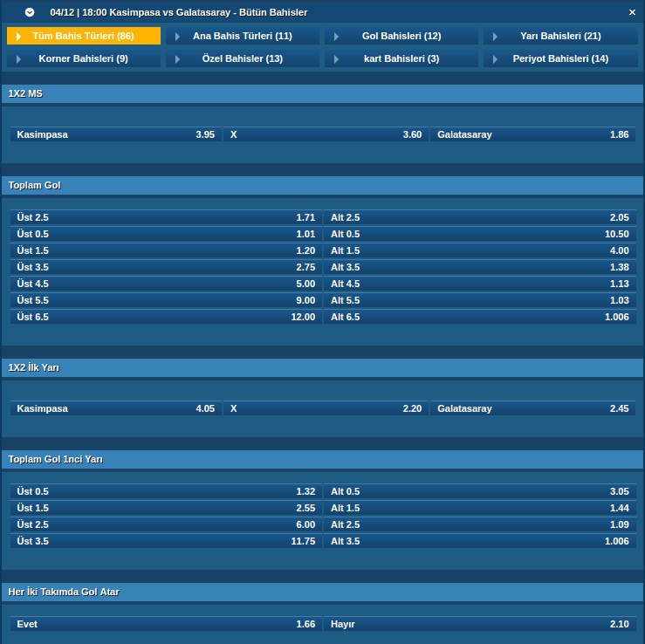Show the Korner Bahisleri (9) tab

pos(84,58)
